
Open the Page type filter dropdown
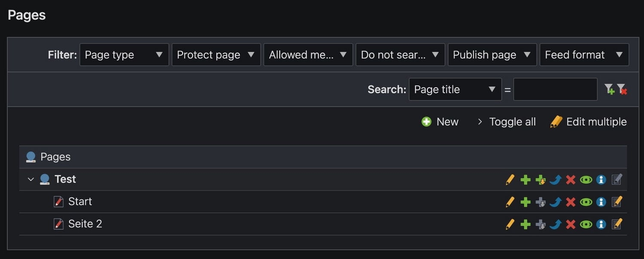point(124,55)
